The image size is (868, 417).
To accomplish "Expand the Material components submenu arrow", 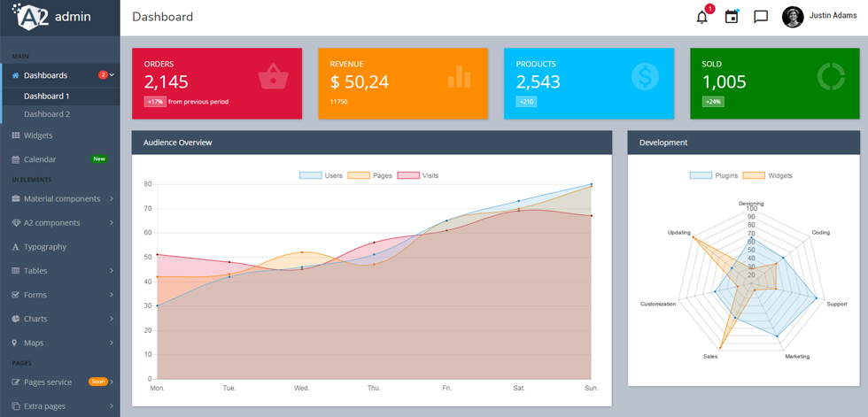I will (112, 198).
